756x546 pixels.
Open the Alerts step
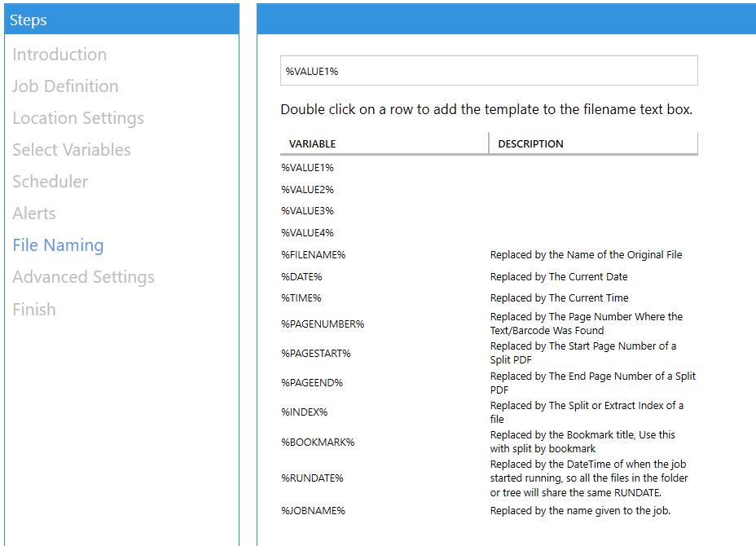[x=33, y=213]
